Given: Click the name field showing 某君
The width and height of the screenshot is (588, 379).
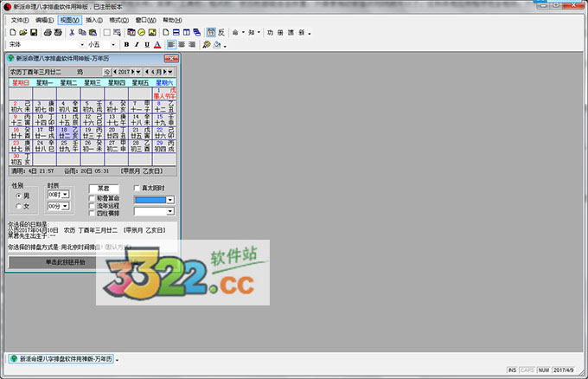Looking at the screenshot, I should [x=104, y=189].
